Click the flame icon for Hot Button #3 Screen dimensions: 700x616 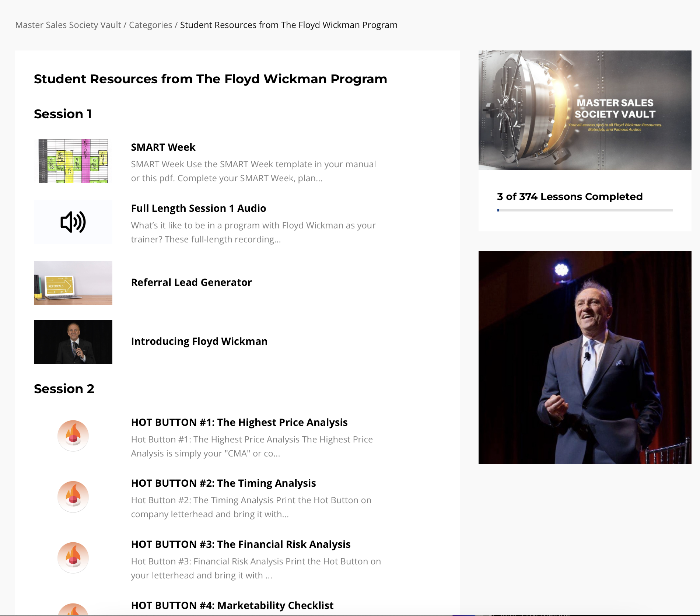point(73,558)
